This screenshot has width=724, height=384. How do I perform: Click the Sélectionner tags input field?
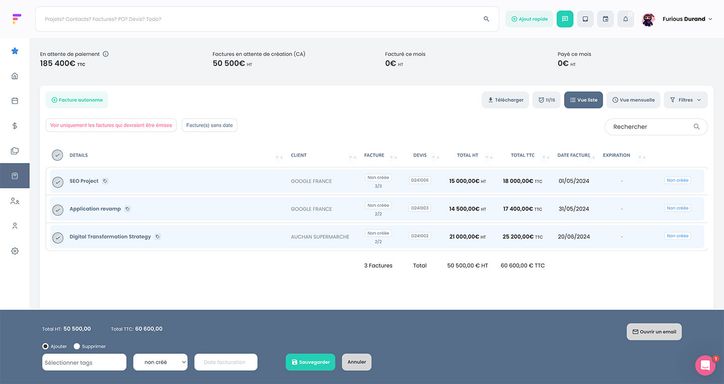click(84, 362)
